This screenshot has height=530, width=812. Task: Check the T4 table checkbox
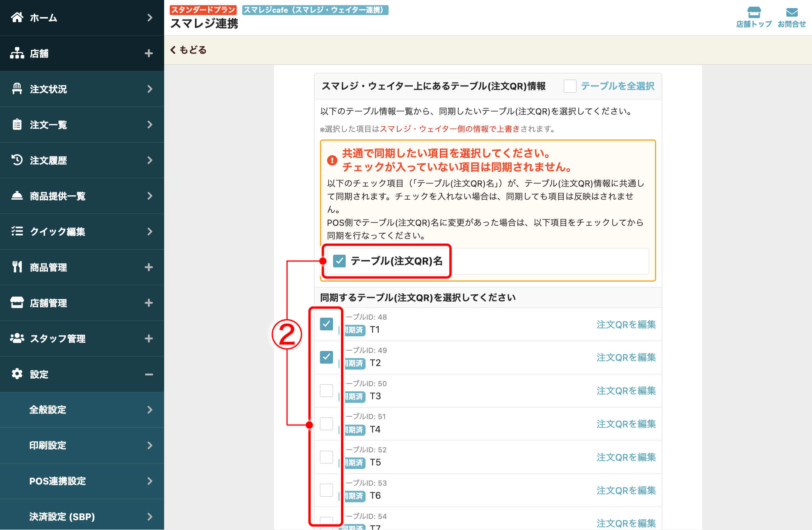[x=326, y=424]
